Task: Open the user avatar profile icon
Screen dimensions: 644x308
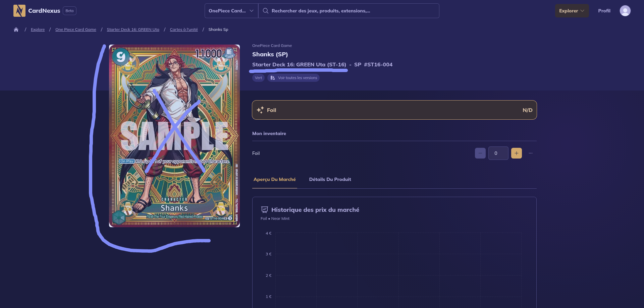Action: (x=625, y=11)
